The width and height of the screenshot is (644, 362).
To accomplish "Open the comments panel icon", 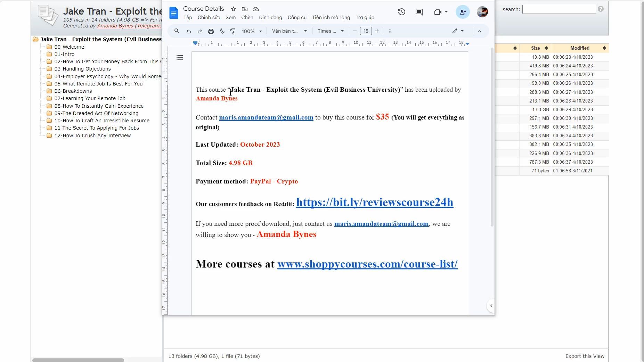I will pos(419,12).
